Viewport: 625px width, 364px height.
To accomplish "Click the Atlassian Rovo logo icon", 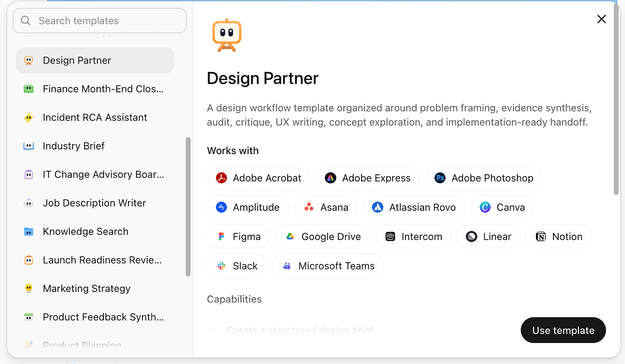I will click(x=378, y=207).
